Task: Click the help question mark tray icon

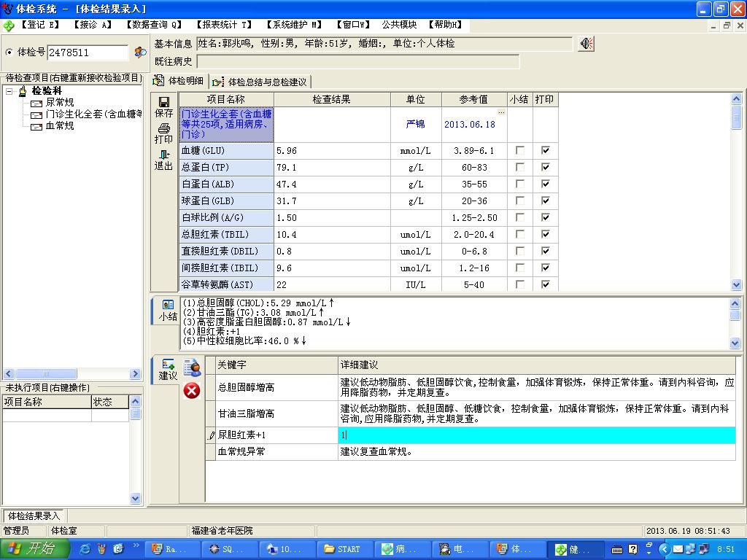Action: 632,550
